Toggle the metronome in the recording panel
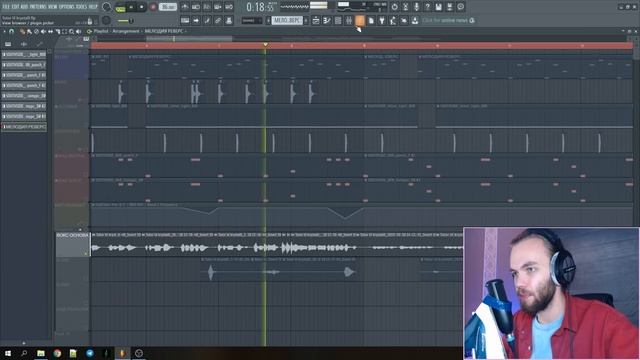The height and width of the screenshot is (360, 640). [x=185, y=7]
